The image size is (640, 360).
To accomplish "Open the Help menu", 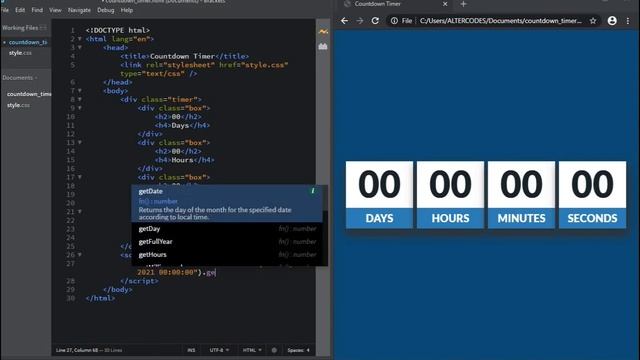I will (127, 10).
